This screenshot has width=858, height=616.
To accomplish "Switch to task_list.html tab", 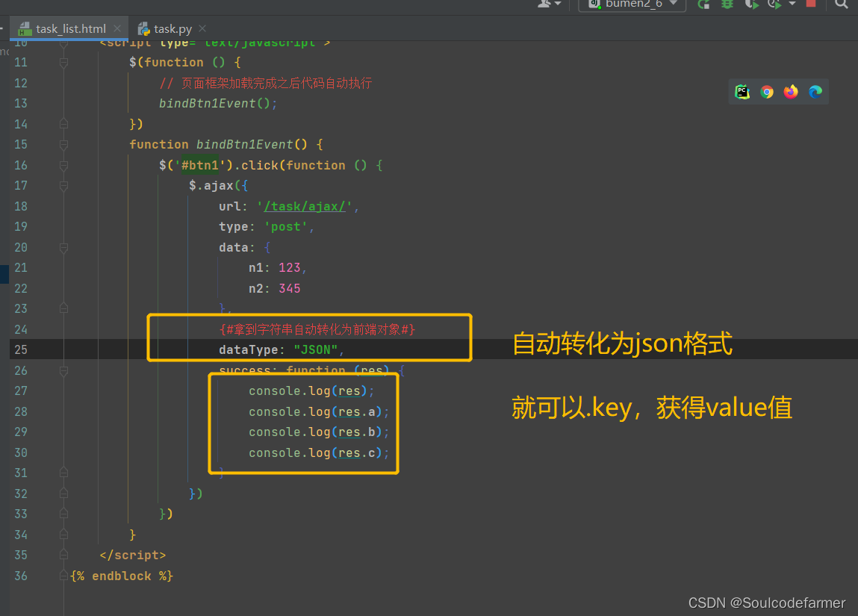I will click(71, 29).
